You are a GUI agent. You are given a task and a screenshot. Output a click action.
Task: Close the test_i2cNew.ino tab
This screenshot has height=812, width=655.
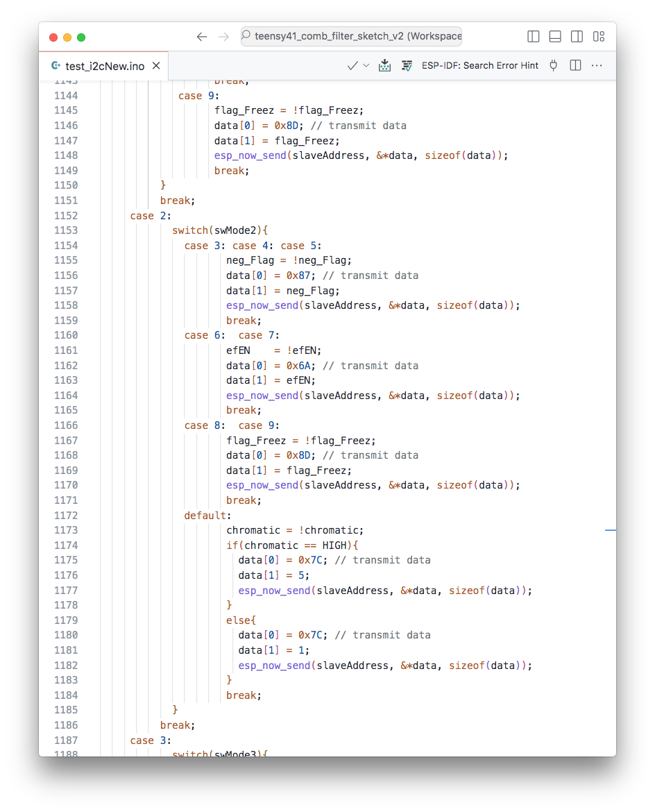[x=156, y=66]
